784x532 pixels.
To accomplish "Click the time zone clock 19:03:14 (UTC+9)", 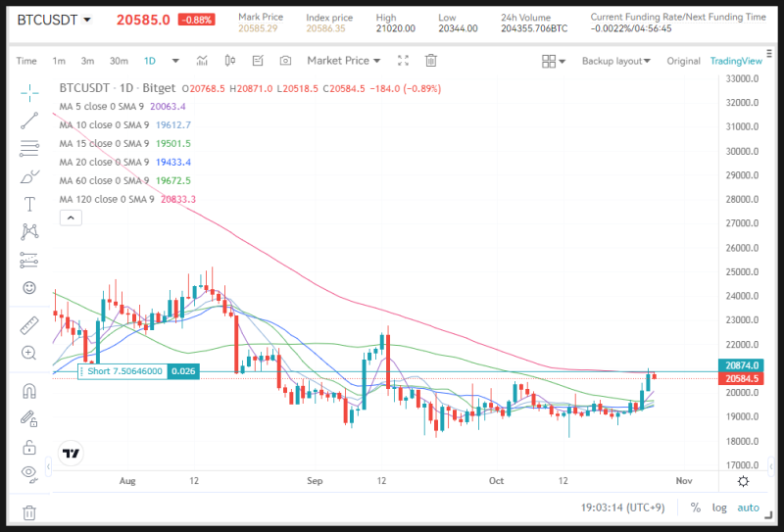I will 622,508.
